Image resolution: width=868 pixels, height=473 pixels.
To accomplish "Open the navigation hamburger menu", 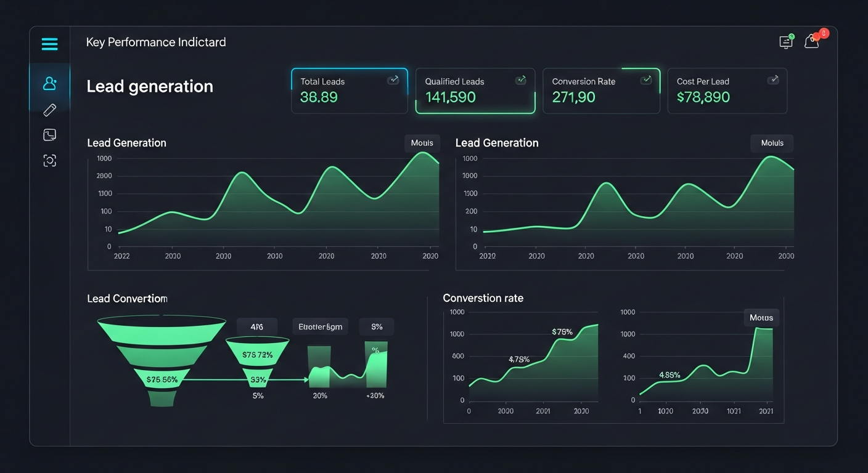I will coord(49,44).
